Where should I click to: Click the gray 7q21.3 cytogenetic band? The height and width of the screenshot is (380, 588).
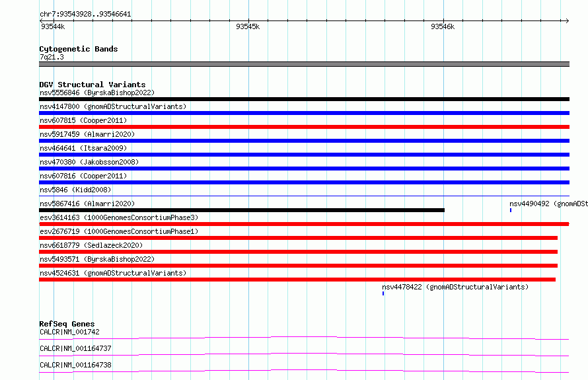[x=304, y=64]
